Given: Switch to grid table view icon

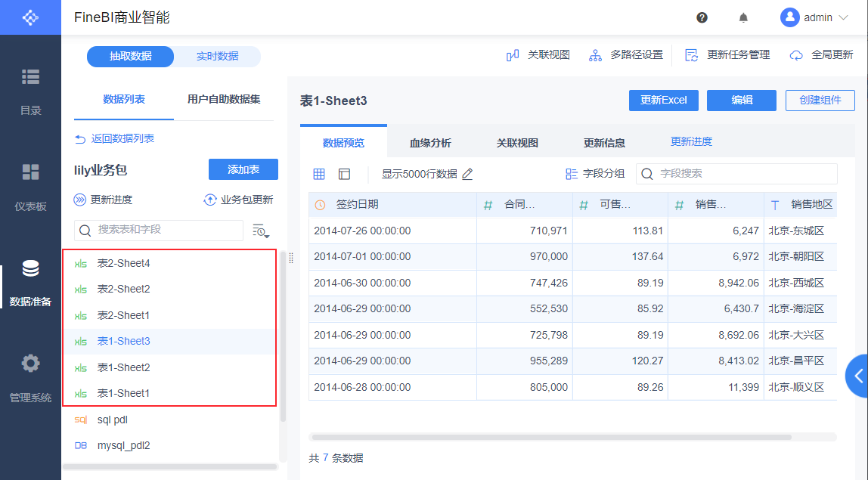Looking at the screenshot, I should pos(319,174).
